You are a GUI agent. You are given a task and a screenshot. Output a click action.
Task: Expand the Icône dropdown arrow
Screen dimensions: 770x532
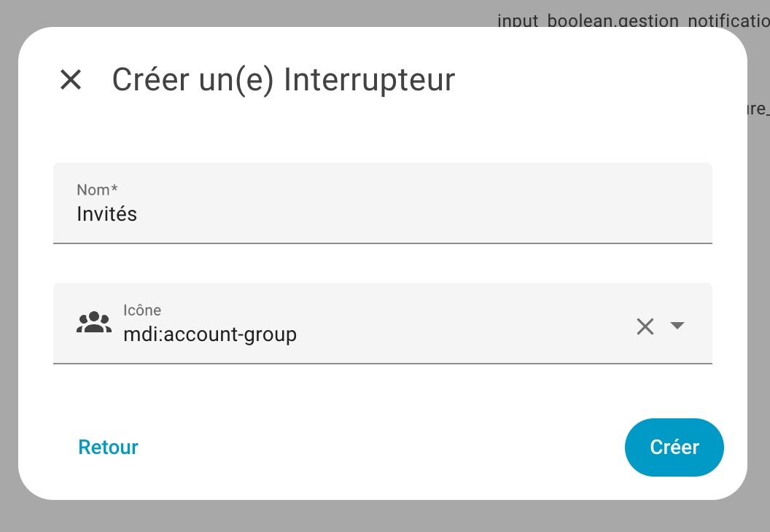(x=677, y=325)
